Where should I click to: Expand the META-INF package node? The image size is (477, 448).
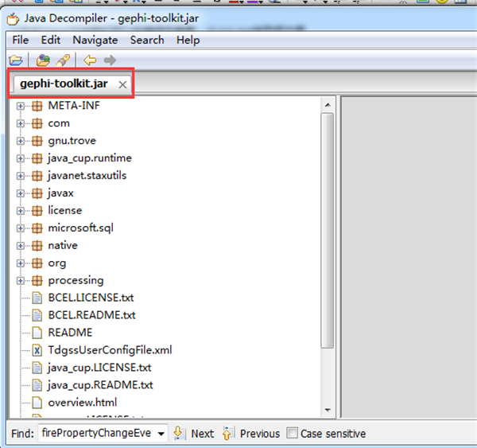pyautogui.click(x=21, y=106)
